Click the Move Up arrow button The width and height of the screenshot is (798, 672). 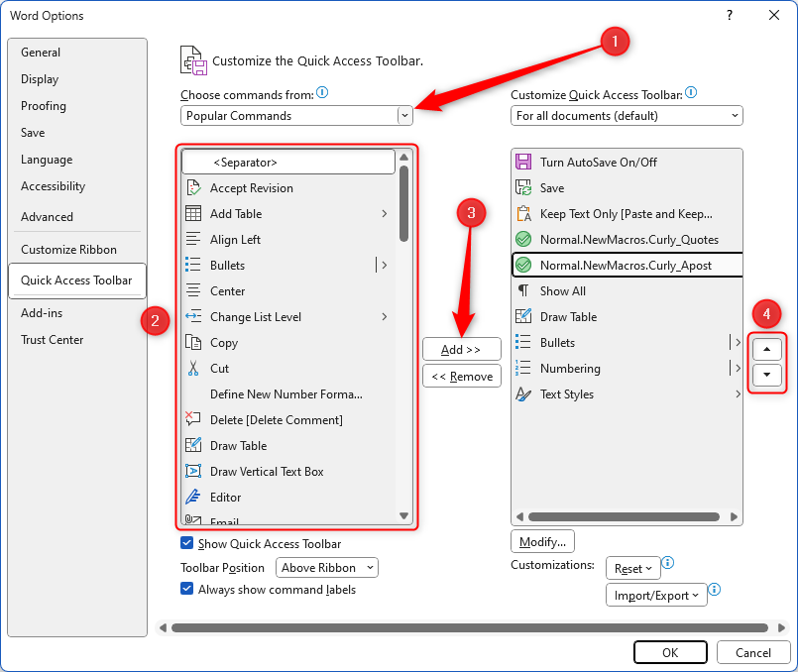pos(766,349)
